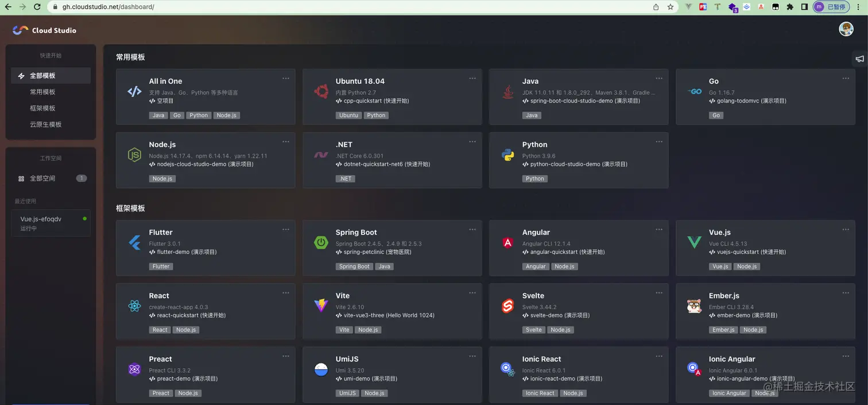Open the more menu on Go card
868x405 pixels.
(846, 78)
